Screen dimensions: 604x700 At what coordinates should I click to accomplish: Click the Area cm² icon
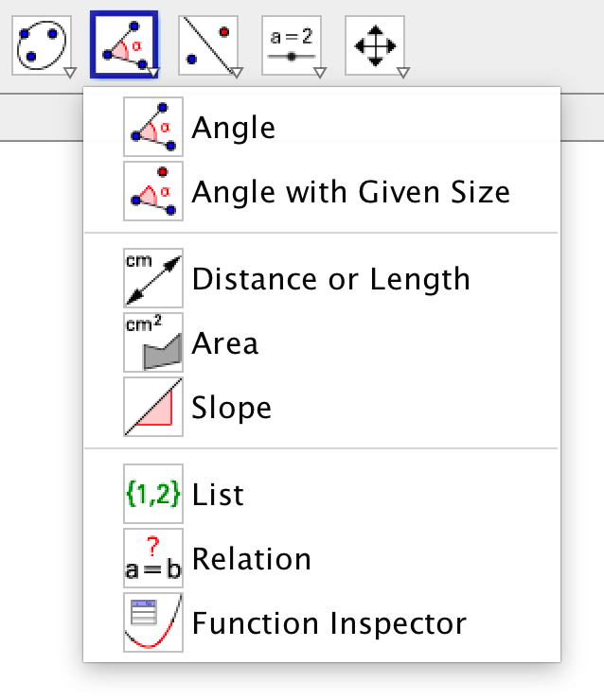[153, 342]
